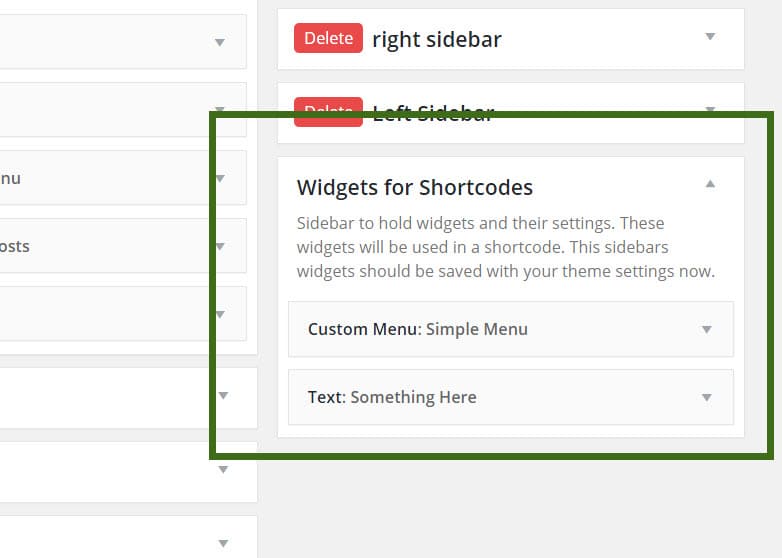The image size is (782, 558).
Task: Select the Text: Something Here widget
Action: pyautogui.click(x=511, y=397)
